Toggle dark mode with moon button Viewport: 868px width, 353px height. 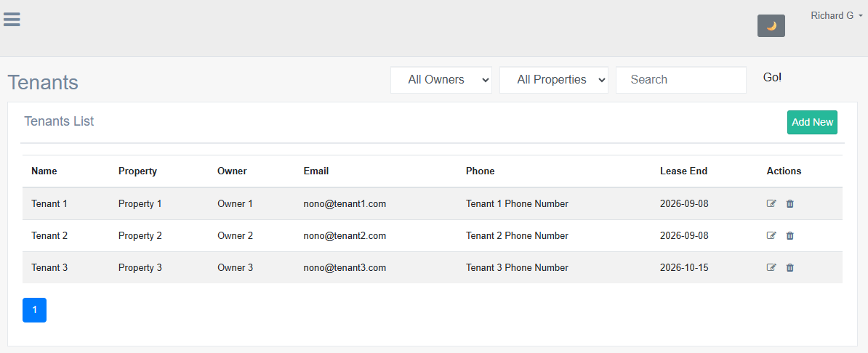click(x=771, y=26)
